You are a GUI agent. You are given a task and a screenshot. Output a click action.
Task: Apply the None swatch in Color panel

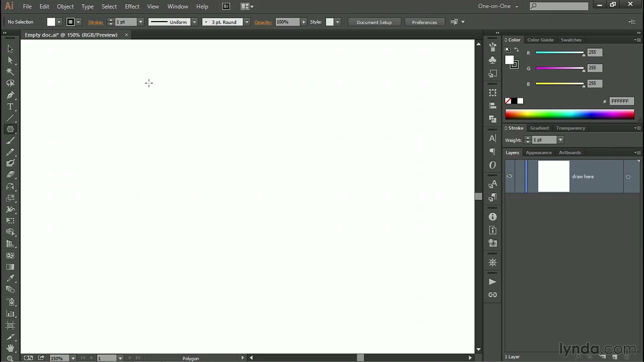pyautogui.click(x=508, y=101)
